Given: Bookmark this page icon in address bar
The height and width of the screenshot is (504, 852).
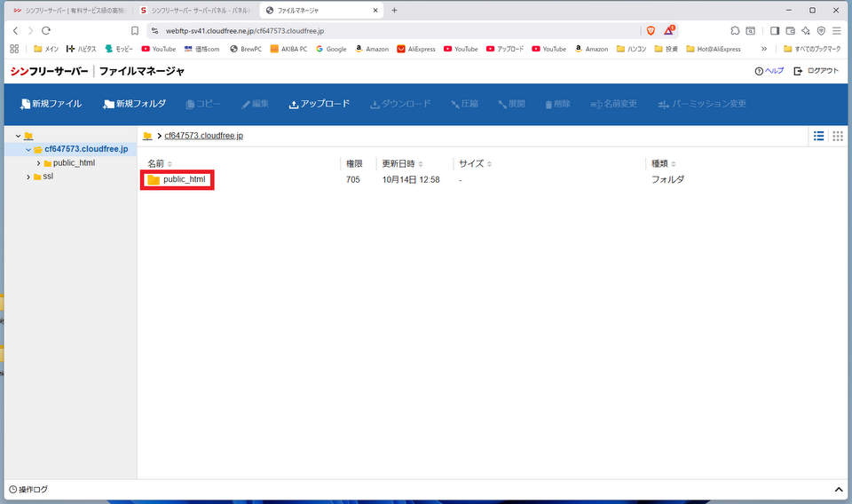Looking at the screenshot, I should (x=135, y=30).
